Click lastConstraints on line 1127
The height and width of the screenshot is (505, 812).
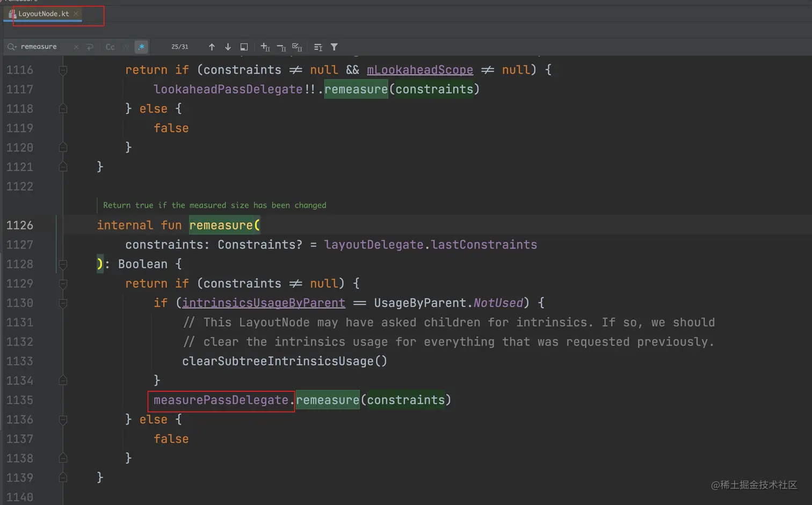pos(484,245)
